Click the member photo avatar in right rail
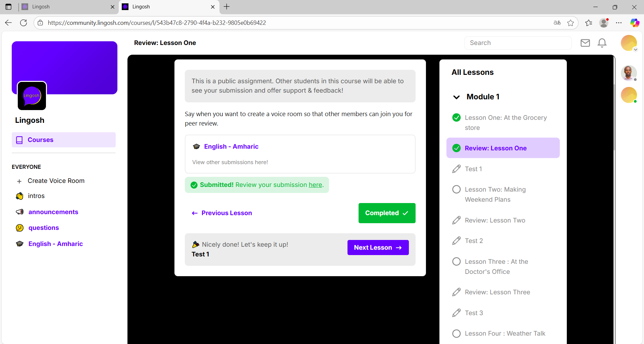 point(629,73)
